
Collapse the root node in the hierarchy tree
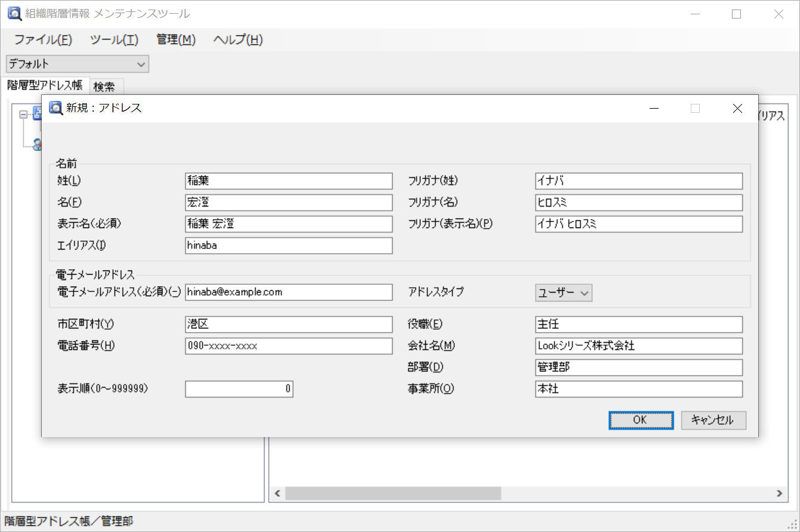click(22, 114)
